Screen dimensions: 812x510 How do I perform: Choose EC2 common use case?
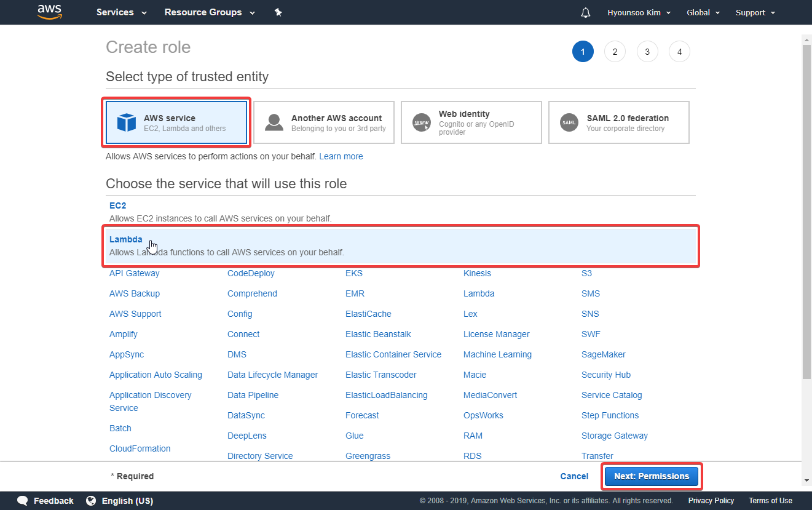click(401, 212)
